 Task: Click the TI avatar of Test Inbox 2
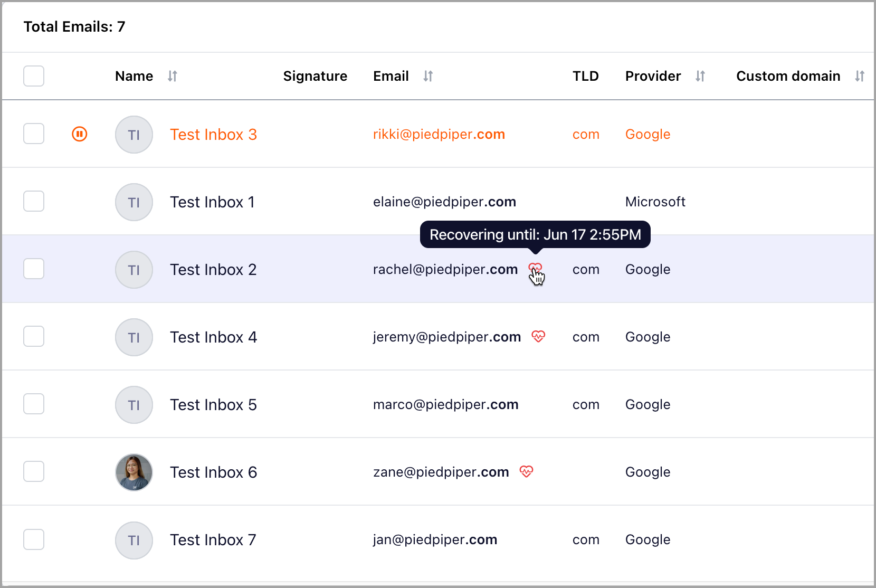pyautogui.click(x=134, y=270)
